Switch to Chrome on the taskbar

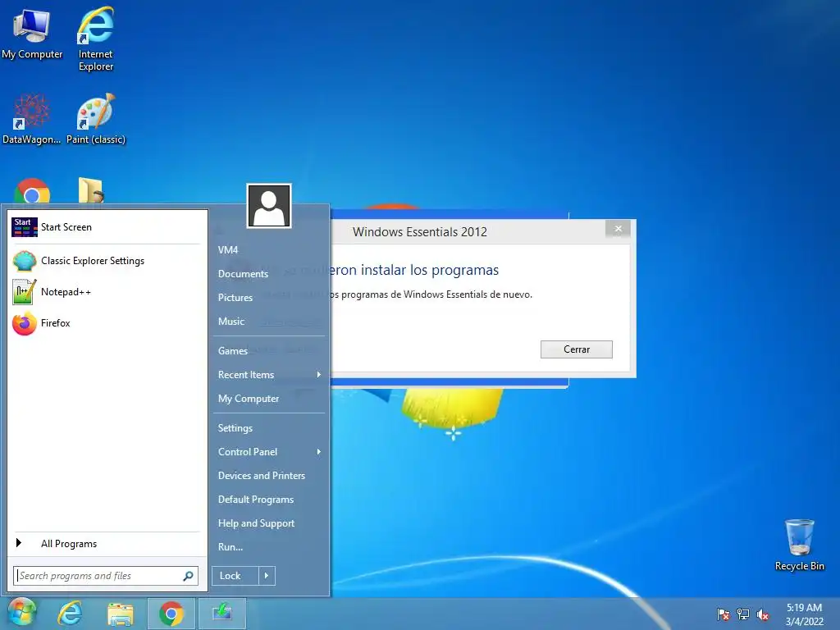pyautogui.click(x=171, y=614)
